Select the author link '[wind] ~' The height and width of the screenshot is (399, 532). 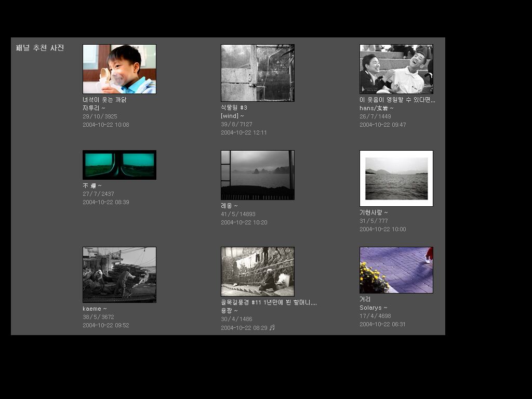pos(232,116)
